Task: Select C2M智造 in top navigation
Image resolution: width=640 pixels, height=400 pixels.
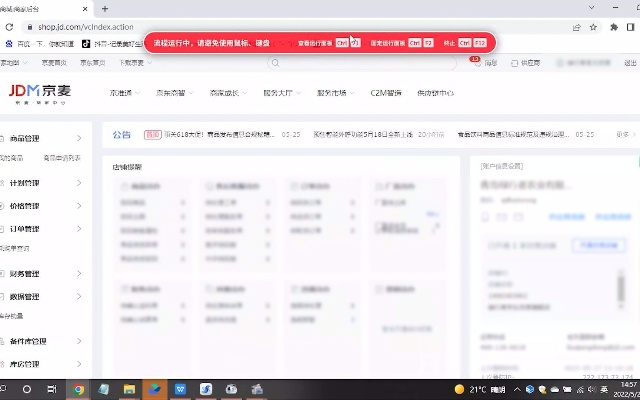Action: 385,92
